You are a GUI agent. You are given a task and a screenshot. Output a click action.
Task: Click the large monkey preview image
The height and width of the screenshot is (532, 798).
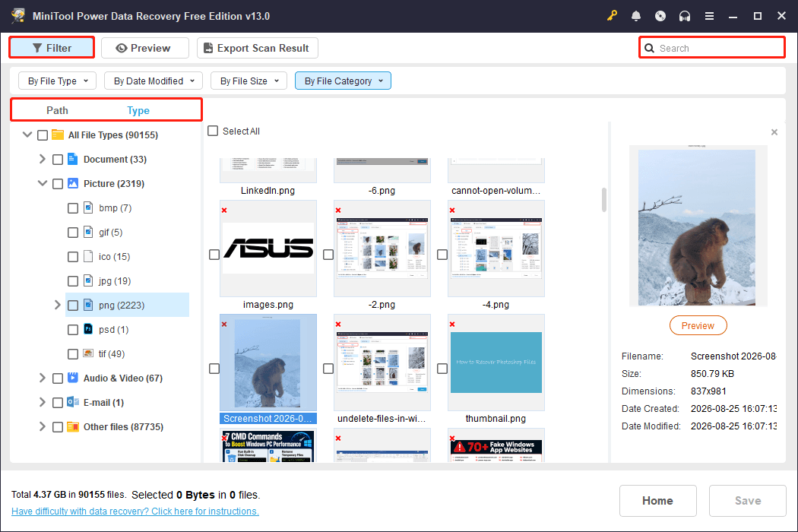pos(697,226)
